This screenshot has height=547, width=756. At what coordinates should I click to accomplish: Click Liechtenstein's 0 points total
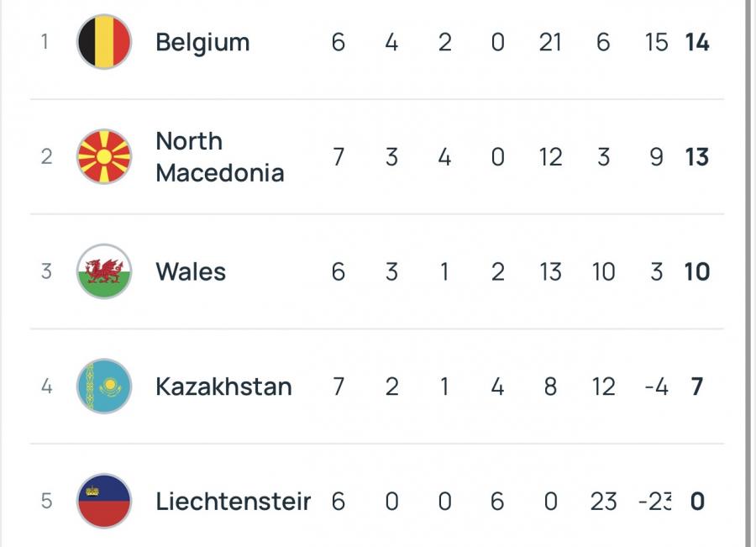697,502
